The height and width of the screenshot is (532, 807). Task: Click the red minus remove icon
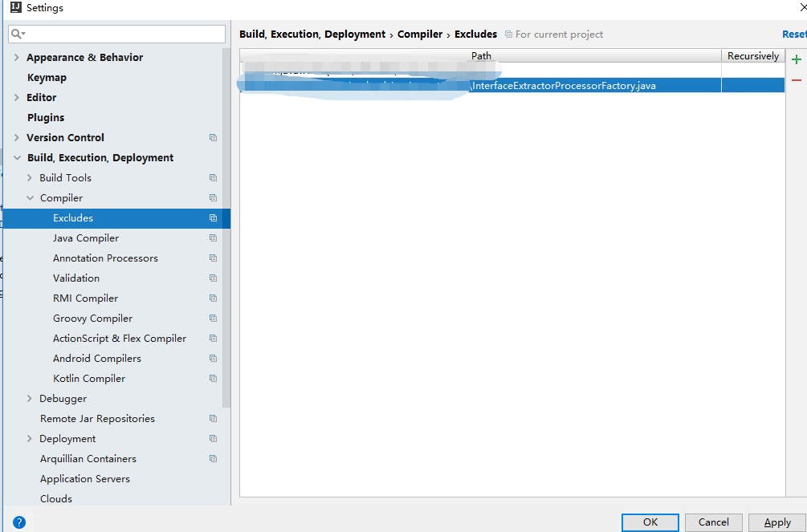[x=797, y=80]
